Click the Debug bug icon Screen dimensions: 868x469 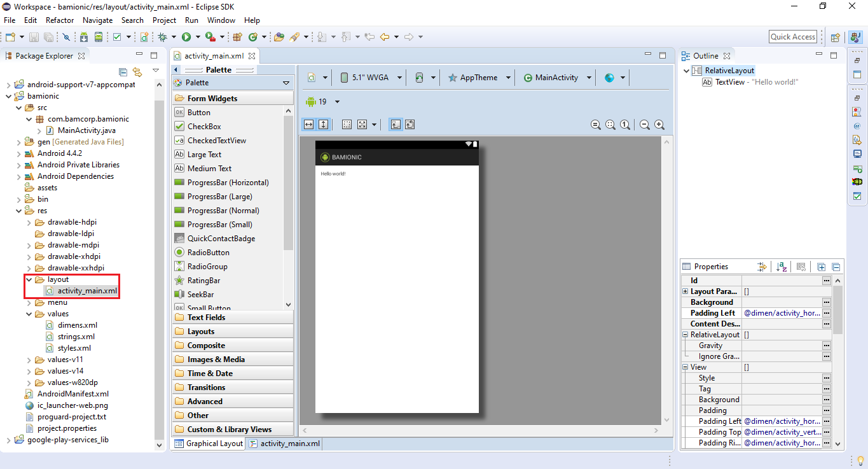163,38
